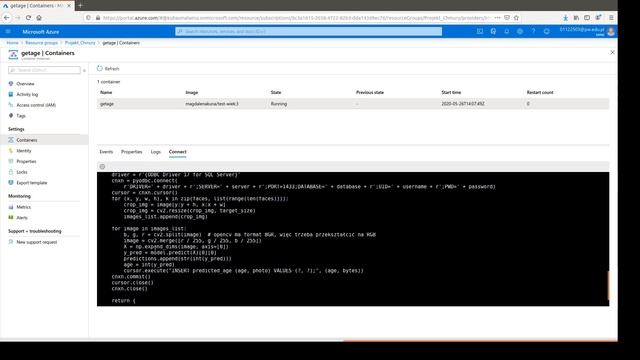Sort by Start time column header
The height and width of the screenshot is (360, 640).
451,93
